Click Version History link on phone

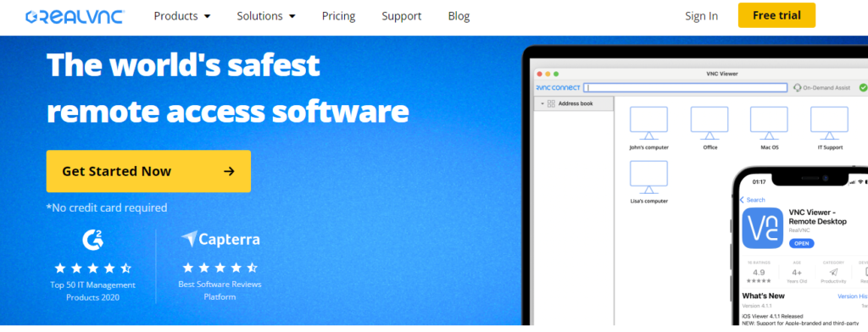pyautogui.click(x=853, y=296)
